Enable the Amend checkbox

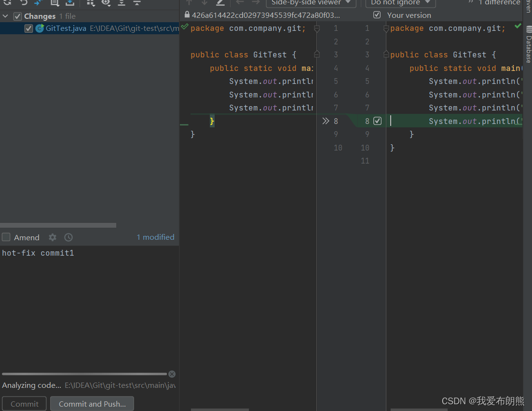(x=6, y=237)
